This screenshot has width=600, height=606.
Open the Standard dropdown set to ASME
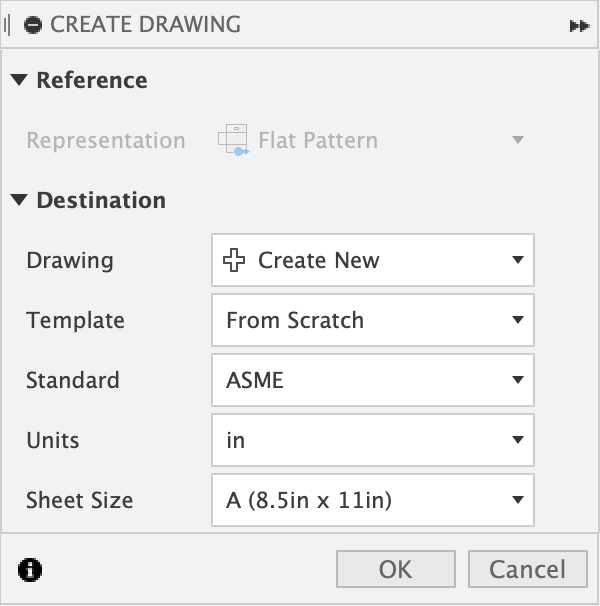click(373, 381)
